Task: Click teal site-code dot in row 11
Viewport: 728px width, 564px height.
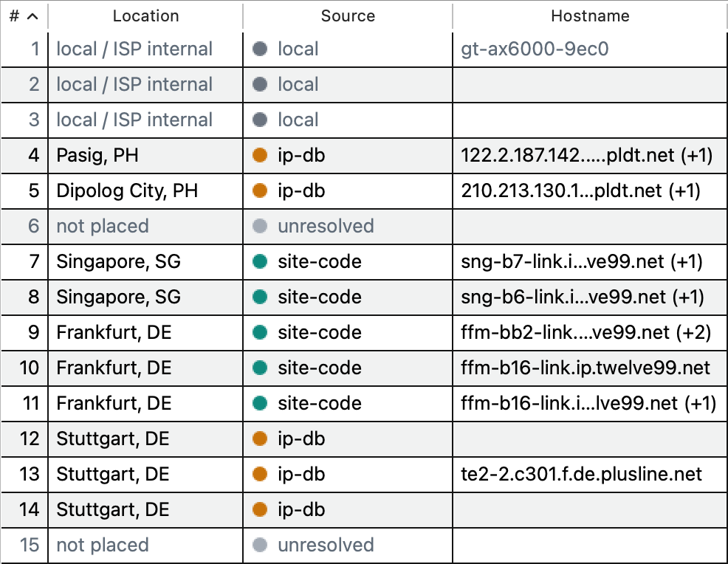Action: click(260, 403)
